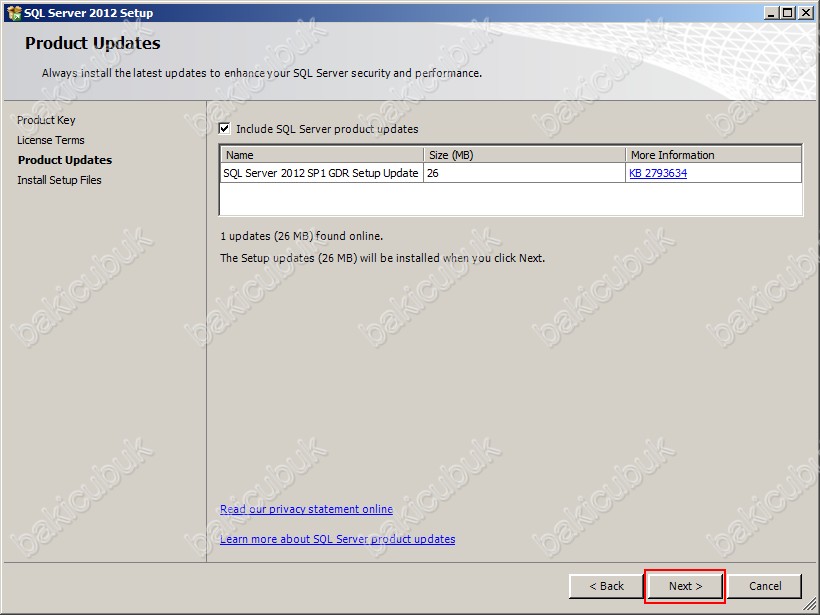Sort by the Name column header
The image size is (820, 615).
(322, 155)
